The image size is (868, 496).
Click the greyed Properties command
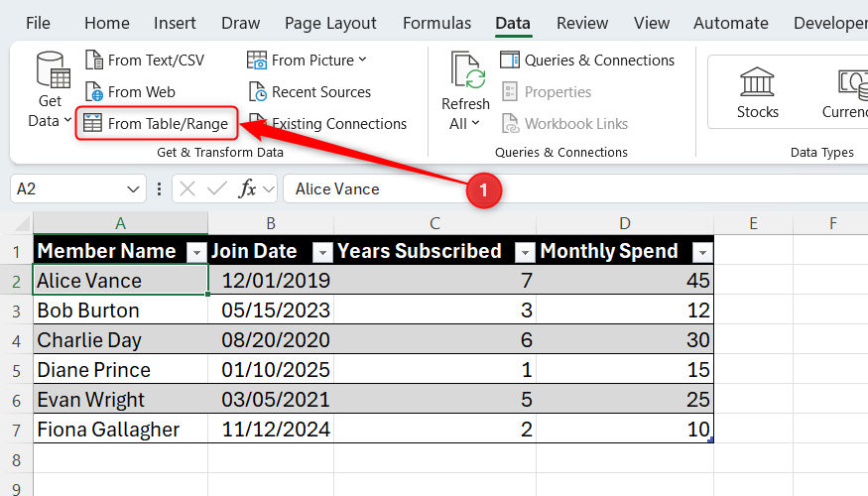(x=547, y=92)
